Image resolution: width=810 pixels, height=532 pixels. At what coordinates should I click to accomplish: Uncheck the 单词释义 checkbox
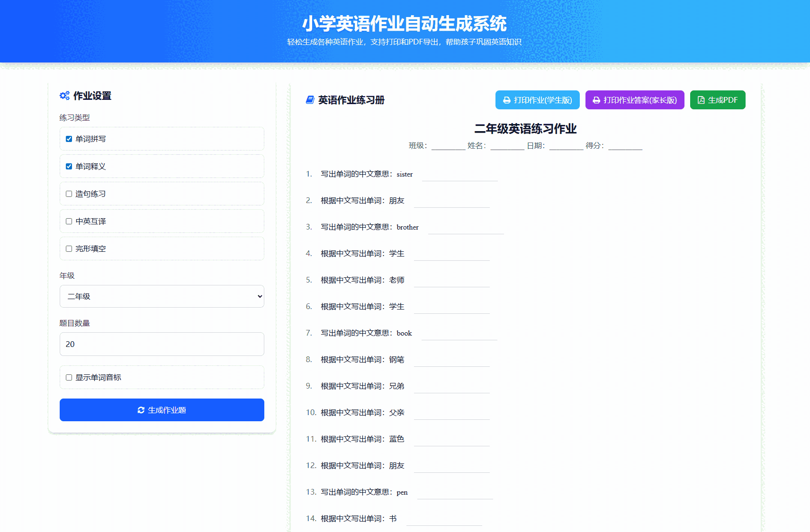pos(69,167)
